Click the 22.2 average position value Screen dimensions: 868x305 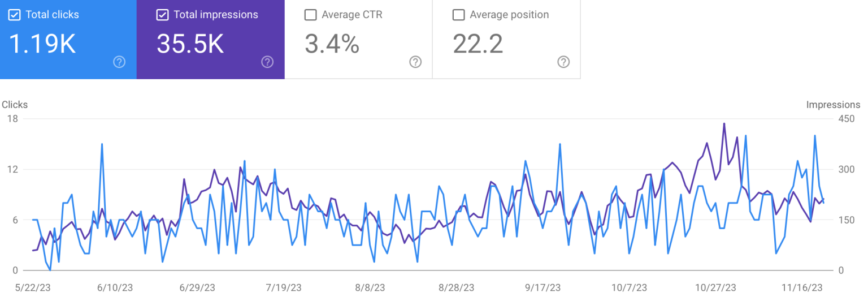(478, 44)
